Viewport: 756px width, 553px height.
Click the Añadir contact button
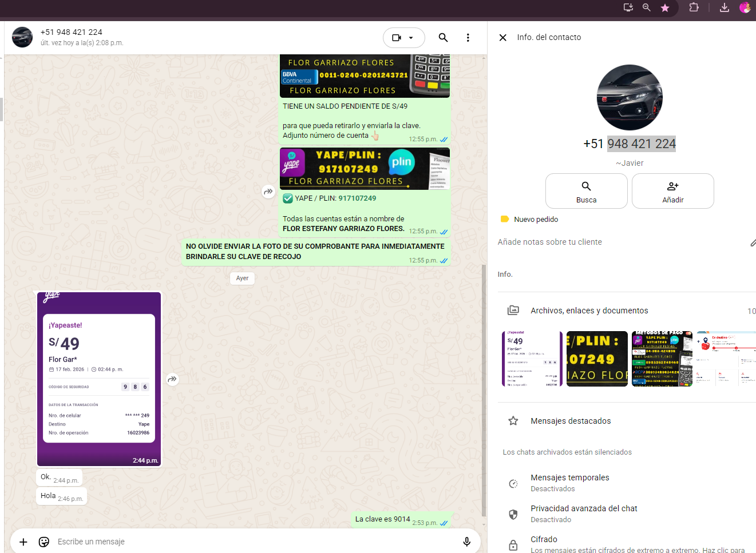point(672,191)
